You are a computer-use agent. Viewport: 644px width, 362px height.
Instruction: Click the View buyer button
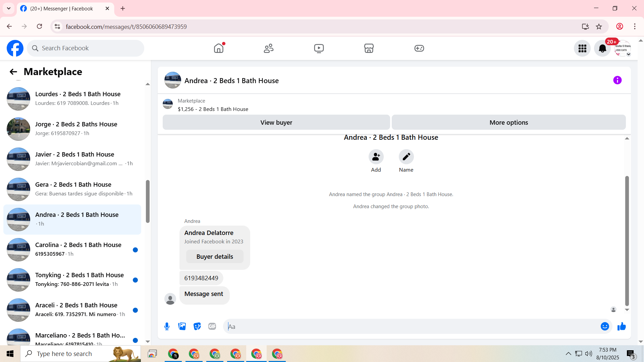[x=276, y=123]
